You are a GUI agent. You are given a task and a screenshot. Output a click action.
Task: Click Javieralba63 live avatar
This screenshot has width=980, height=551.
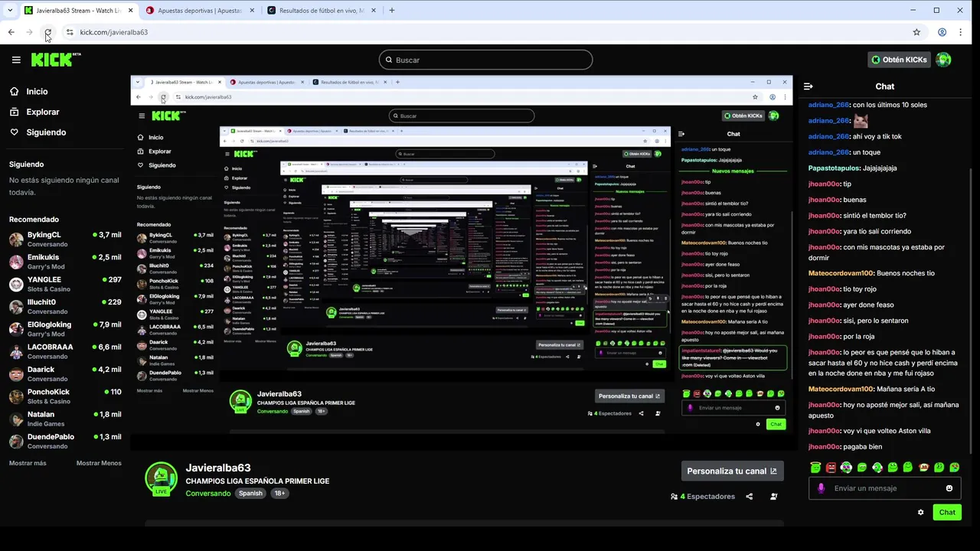click(161, 478)
